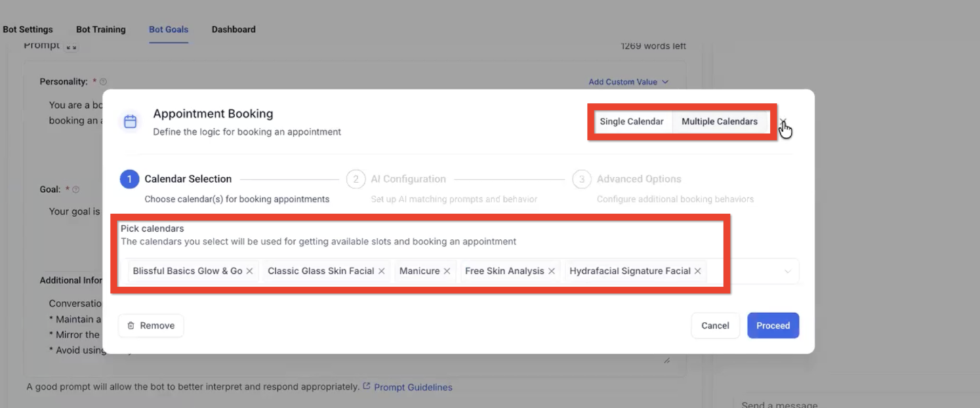Switch to the Dashboard tab
Screen dimensions: 980x408
[x=233, y=29]
